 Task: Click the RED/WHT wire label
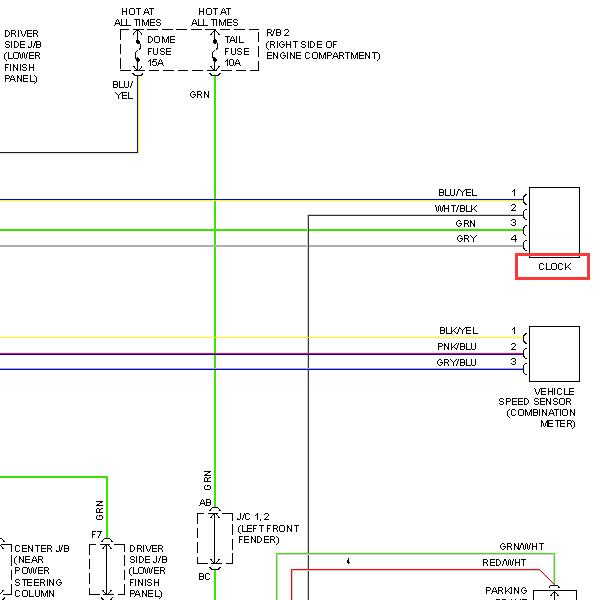point(504,562)
